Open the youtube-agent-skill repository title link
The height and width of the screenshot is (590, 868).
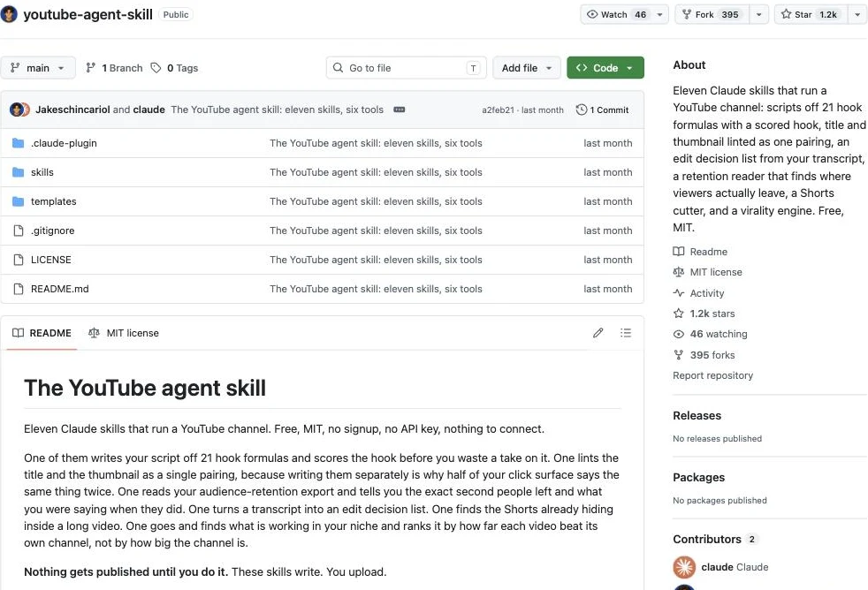pyautogui.click(x=88, y=14)
